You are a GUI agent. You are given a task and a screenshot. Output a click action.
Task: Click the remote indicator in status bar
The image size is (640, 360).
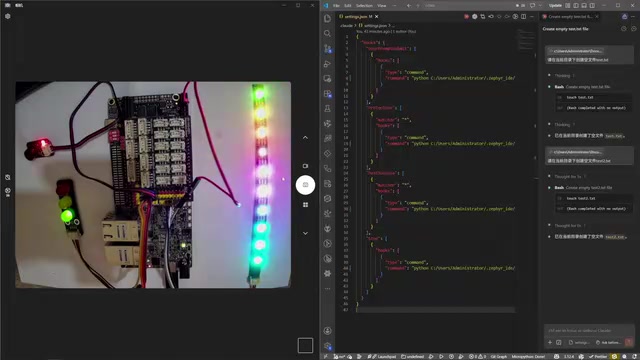pyautogui.click(x=326, y=356)
